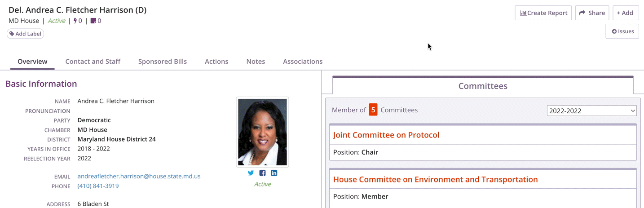Click the Share arrow button
The width and height of the screenshot is (644, 208).
(592, 13)
